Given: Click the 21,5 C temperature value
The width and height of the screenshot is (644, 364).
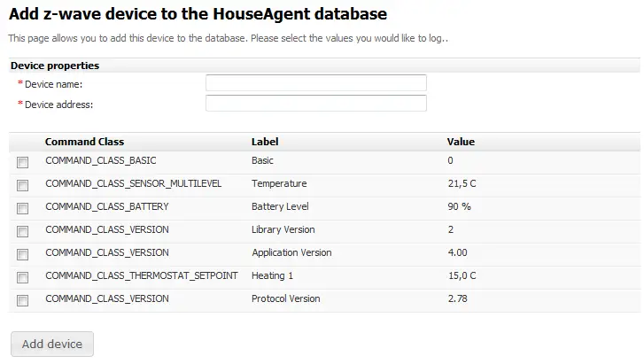Looking at the screenshot, I should click(462, 183).
